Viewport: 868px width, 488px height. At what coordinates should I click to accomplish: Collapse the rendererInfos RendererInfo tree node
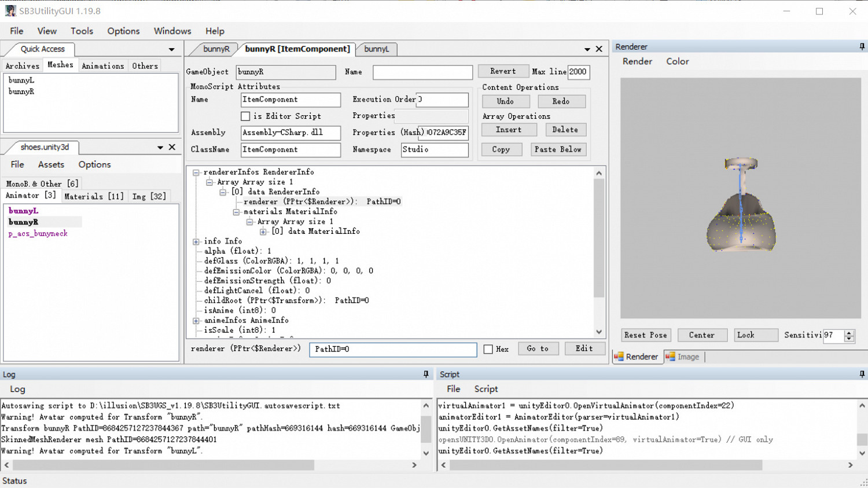pos(196,172)
